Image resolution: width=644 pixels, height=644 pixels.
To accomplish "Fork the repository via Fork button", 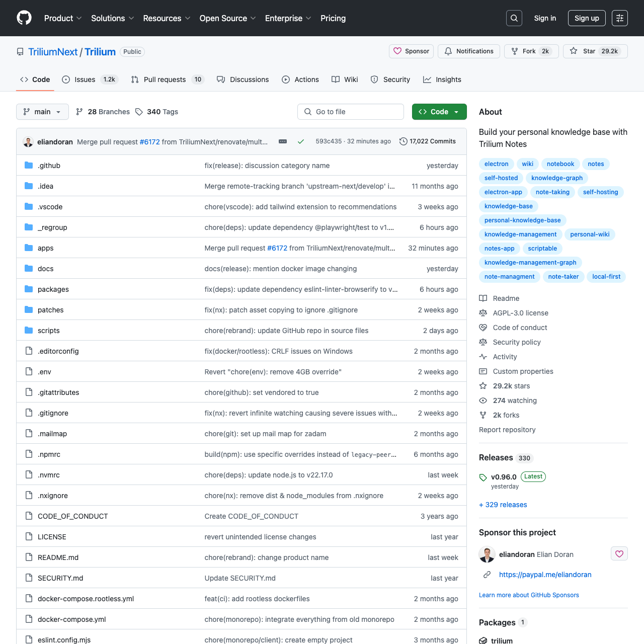I will 531,51.
